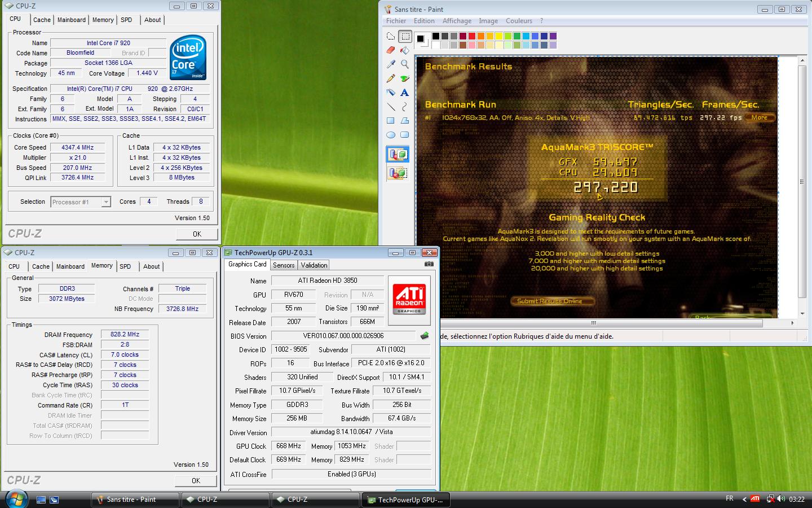Open SPD tab in lower CPU-Z memory window

pyautogui.click(x=125, y=266)
